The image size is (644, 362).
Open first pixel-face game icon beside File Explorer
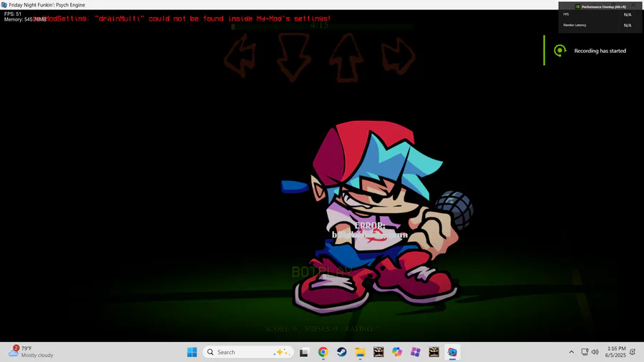point(379,352)
